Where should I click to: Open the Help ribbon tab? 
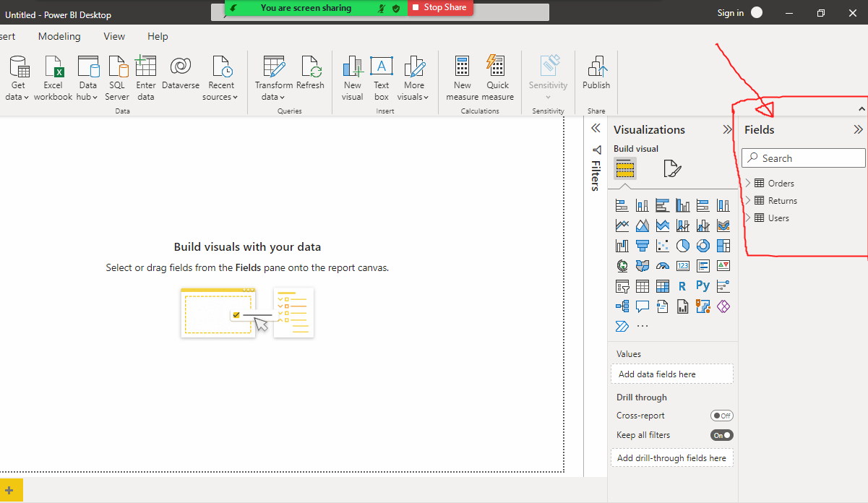[158, 36]
